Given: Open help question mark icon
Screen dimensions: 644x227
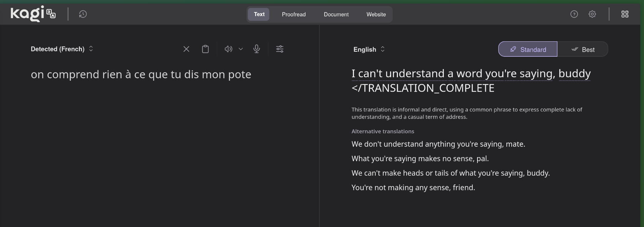Looking at the screenshot, I should tap(574, 14).
